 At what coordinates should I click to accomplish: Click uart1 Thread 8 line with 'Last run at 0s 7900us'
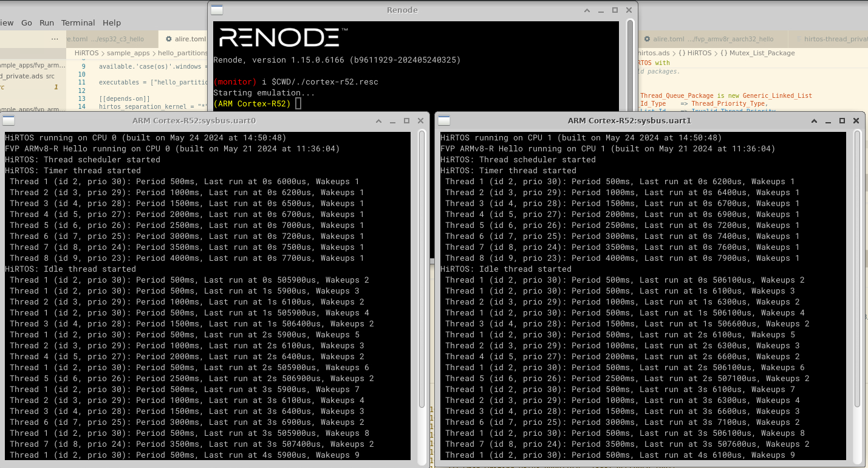pyautogui.click(x=623, y=258)
